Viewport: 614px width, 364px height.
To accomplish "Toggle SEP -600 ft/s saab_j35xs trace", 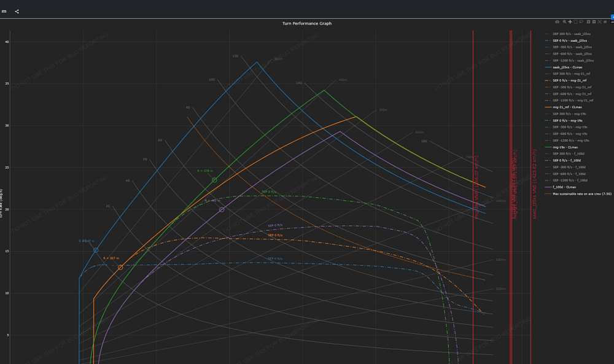I will click(569, 53).
